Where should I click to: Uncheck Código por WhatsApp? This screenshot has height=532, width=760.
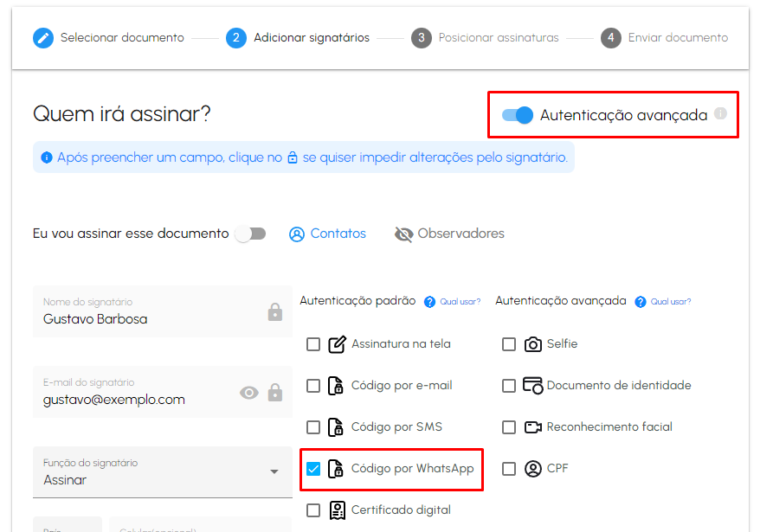pos(313,468)
